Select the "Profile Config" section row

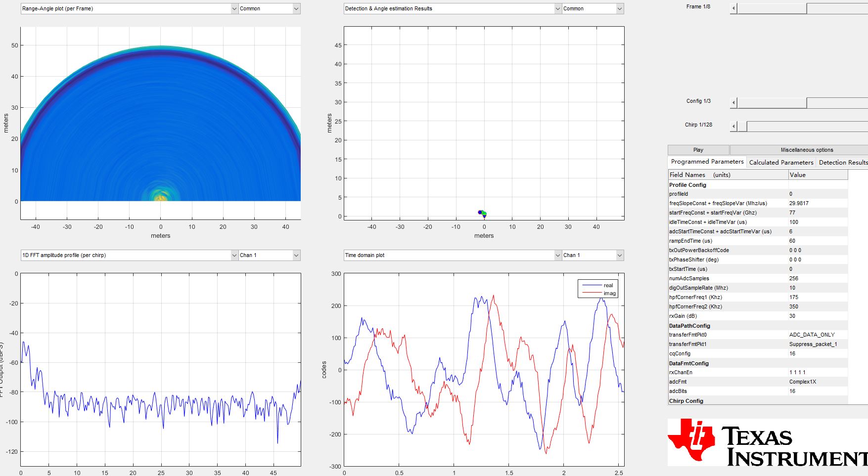758,185
